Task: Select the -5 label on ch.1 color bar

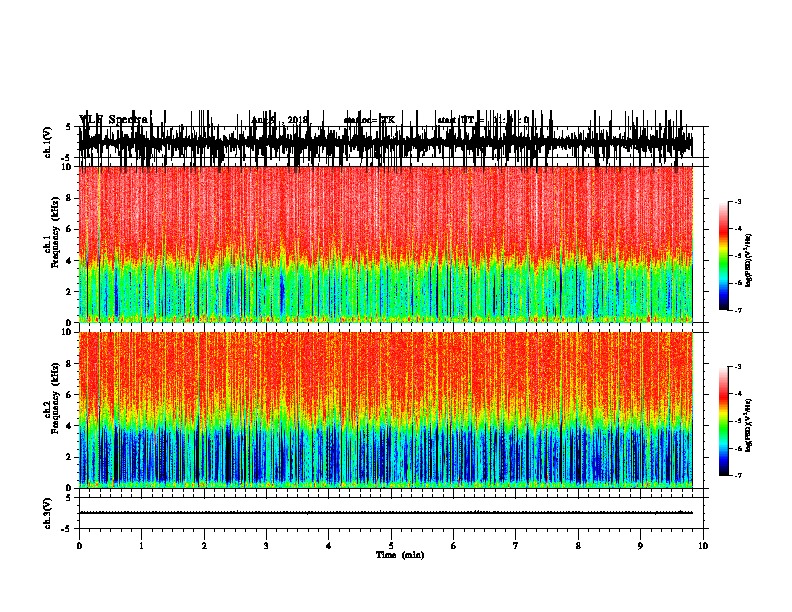Action: tap(737, 256)
